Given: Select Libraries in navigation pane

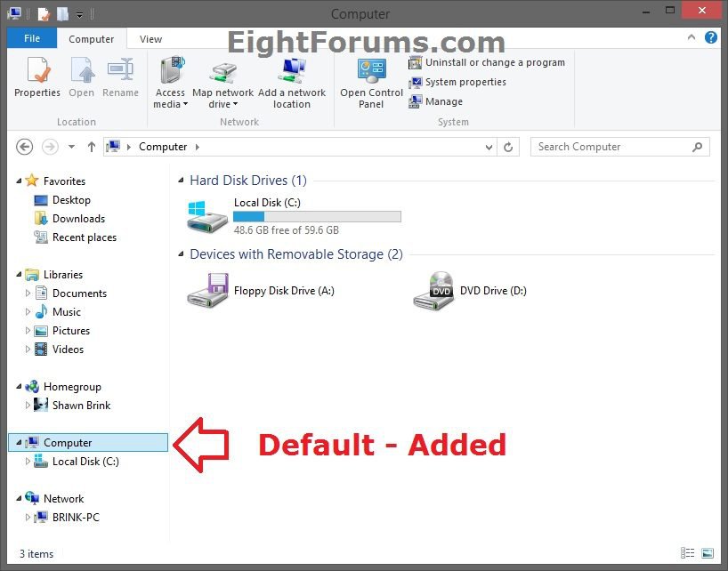Looking at the screenshot, I should [x=63, y=275].
